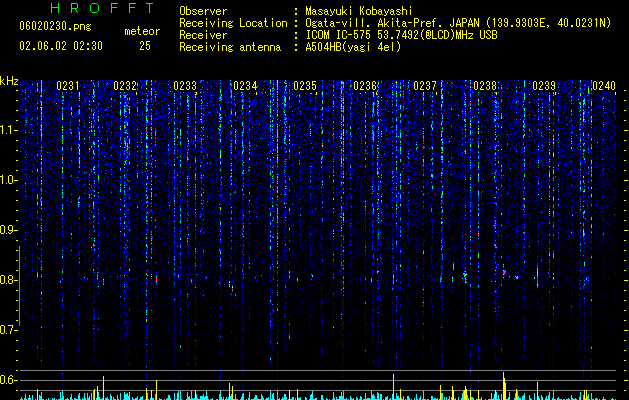Click the 0232 time marker
This screenshot has width=629, height=400.
coord(125,86)
